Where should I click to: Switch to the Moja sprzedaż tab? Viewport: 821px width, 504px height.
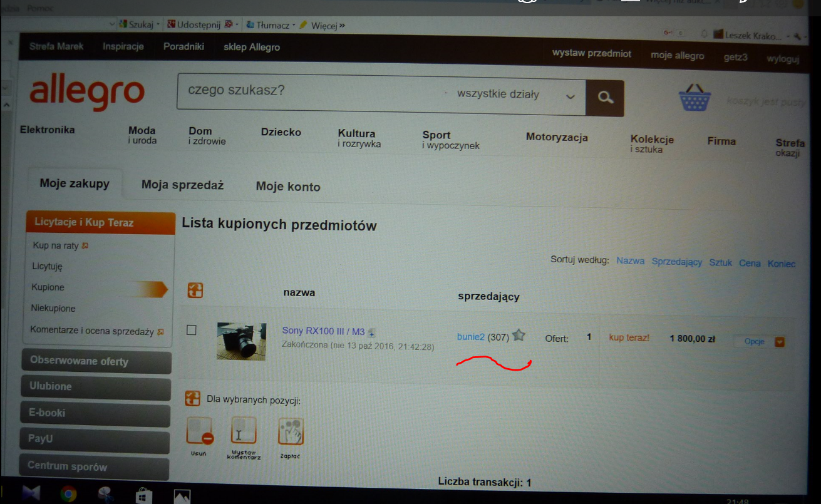182,185
